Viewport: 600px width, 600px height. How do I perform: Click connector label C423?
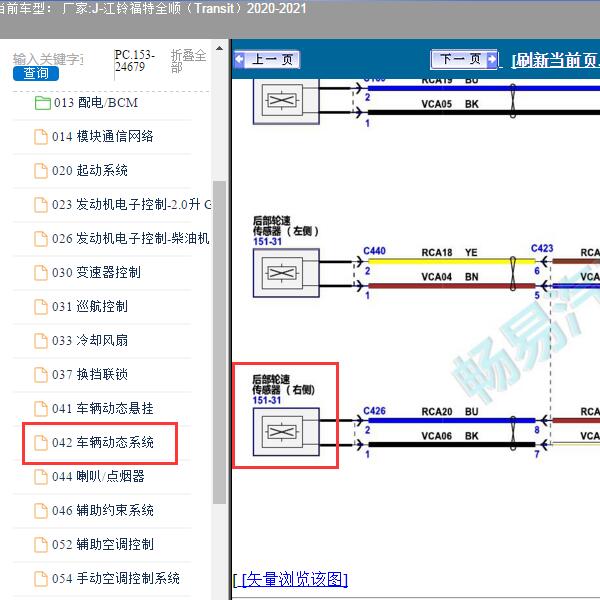tap(542, 249)
